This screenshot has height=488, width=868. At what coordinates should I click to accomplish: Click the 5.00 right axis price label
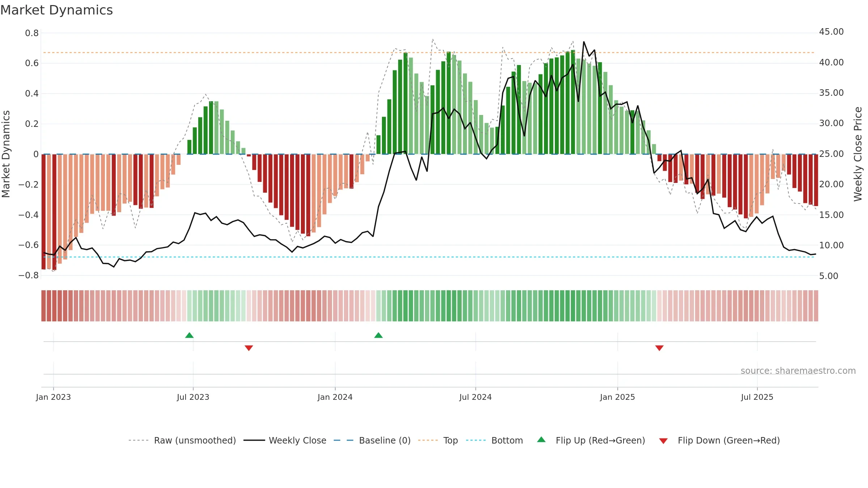829,276
